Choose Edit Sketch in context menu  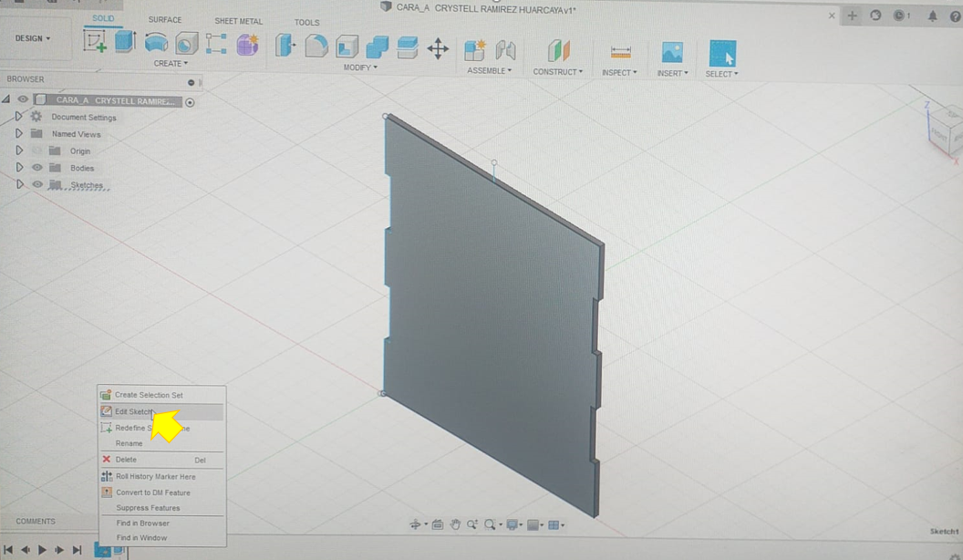tap(161, 411)
